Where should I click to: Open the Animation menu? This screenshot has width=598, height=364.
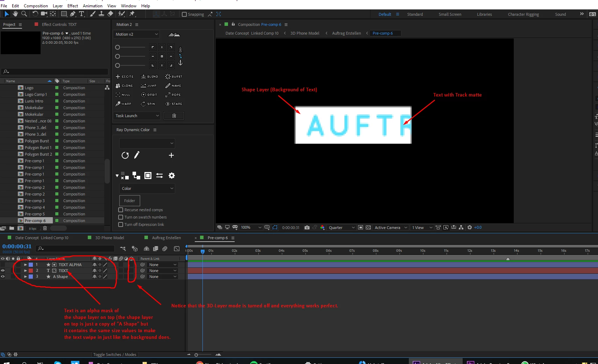93,6
